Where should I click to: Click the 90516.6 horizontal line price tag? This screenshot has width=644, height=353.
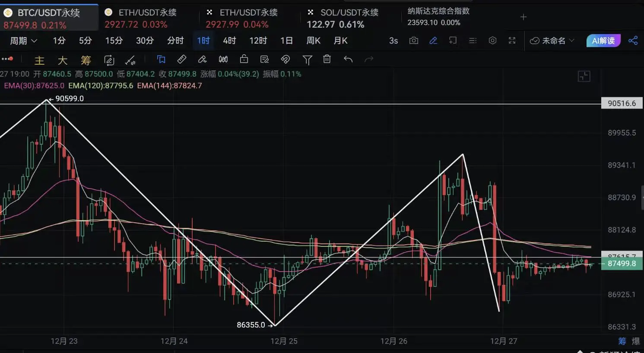622,103
